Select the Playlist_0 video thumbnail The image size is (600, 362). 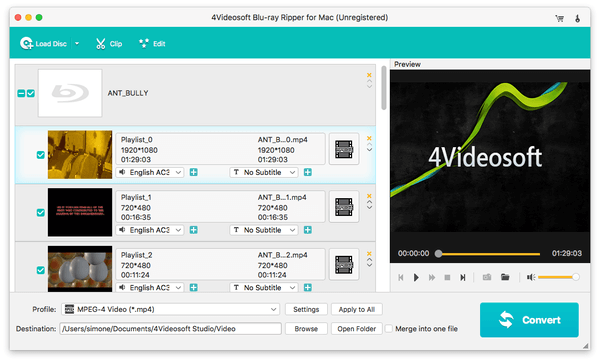coord(80,155)
